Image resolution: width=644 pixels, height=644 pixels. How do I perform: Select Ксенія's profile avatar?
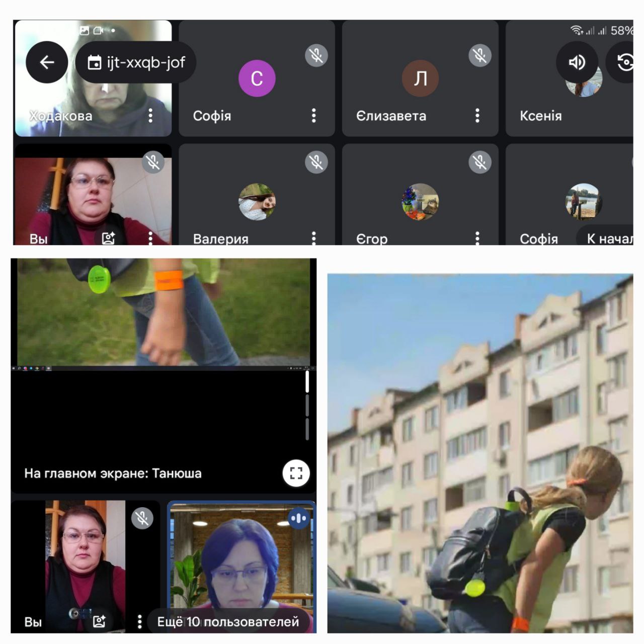point(584,83)
